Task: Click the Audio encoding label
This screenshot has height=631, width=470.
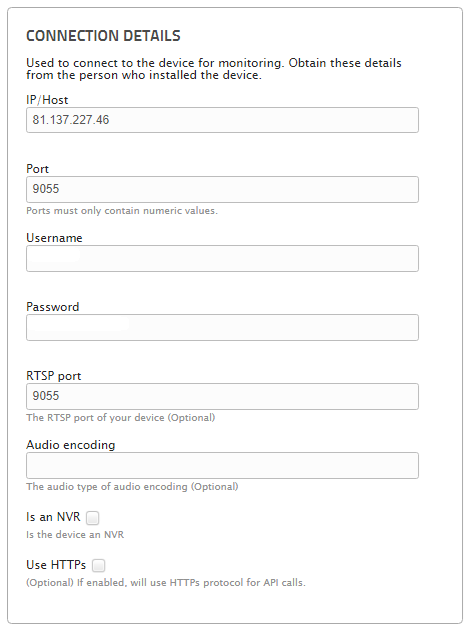Action: point(70,445)
